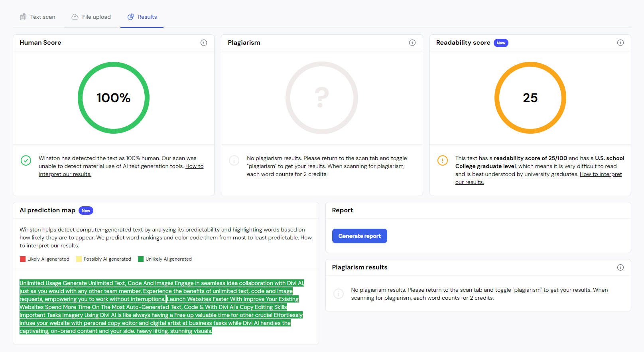
Task: Select the Results tab
Action: pos(142,17)
